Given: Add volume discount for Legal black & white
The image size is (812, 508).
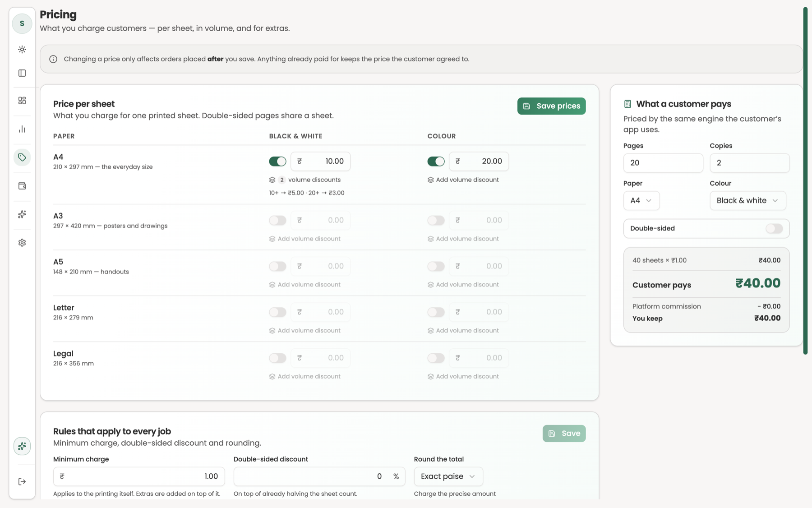Looking at the screenshot, I should tap(304, 377).
